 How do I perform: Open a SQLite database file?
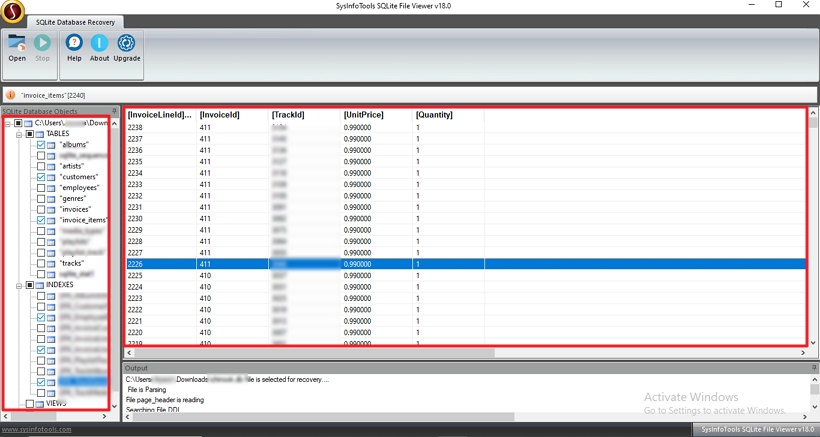tap(17, 48)
